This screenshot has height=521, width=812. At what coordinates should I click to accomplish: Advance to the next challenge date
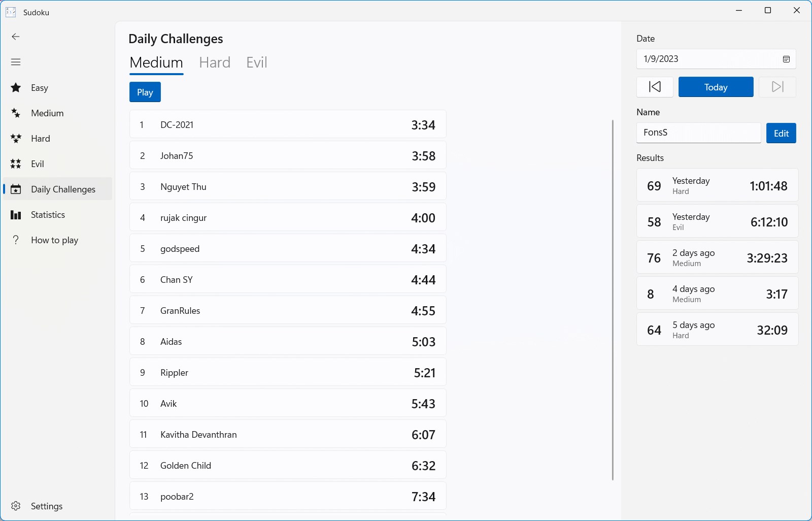[x=777, y=87]
